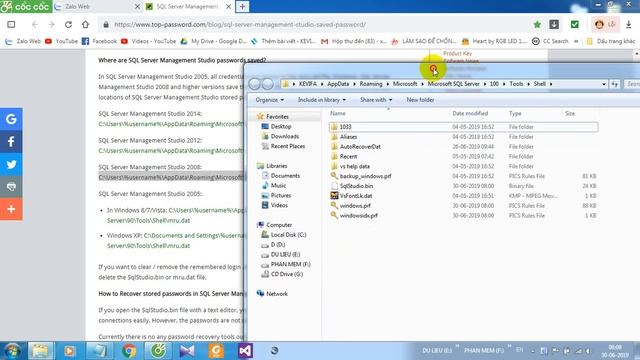
Task: Click the green bookmark star icon
Action: click(537, 24)
